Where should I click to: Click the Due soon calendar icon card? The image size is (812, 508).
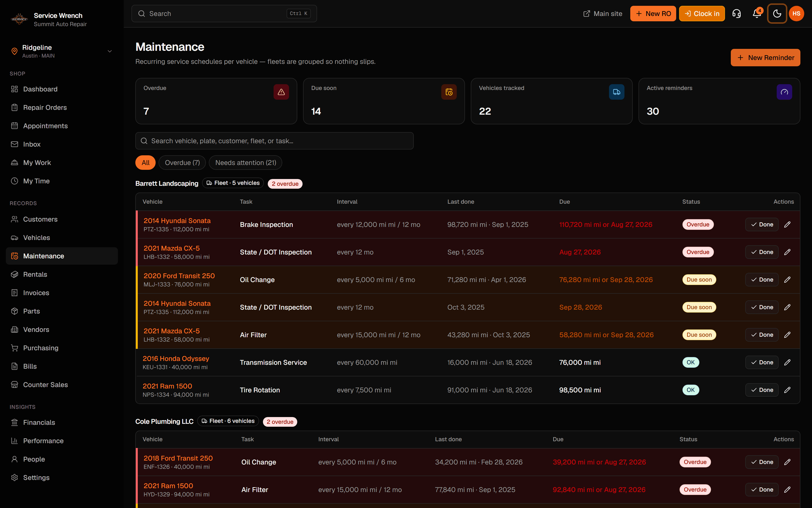coord(449,92)
